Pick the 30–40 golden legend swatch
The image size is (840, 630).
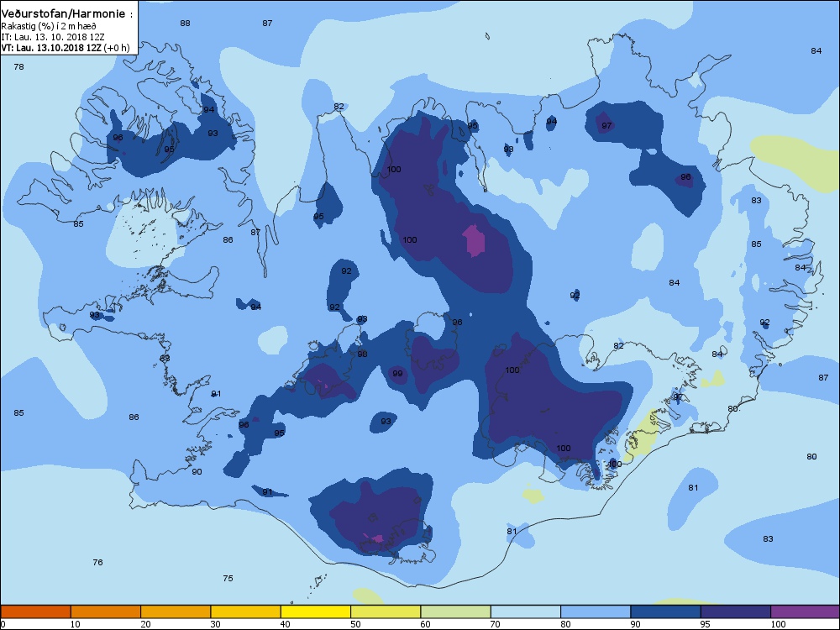(246, 612)
